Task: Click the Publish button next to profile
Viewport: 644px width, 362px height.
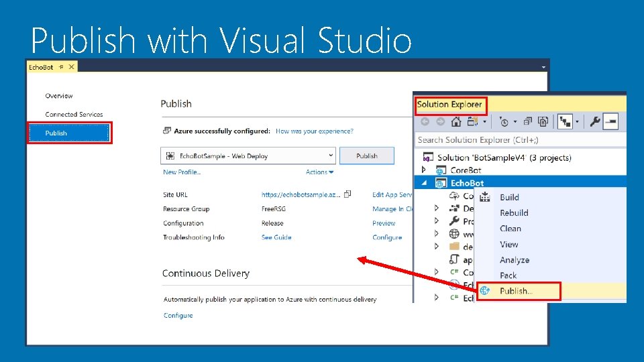Action: (367, 156)
